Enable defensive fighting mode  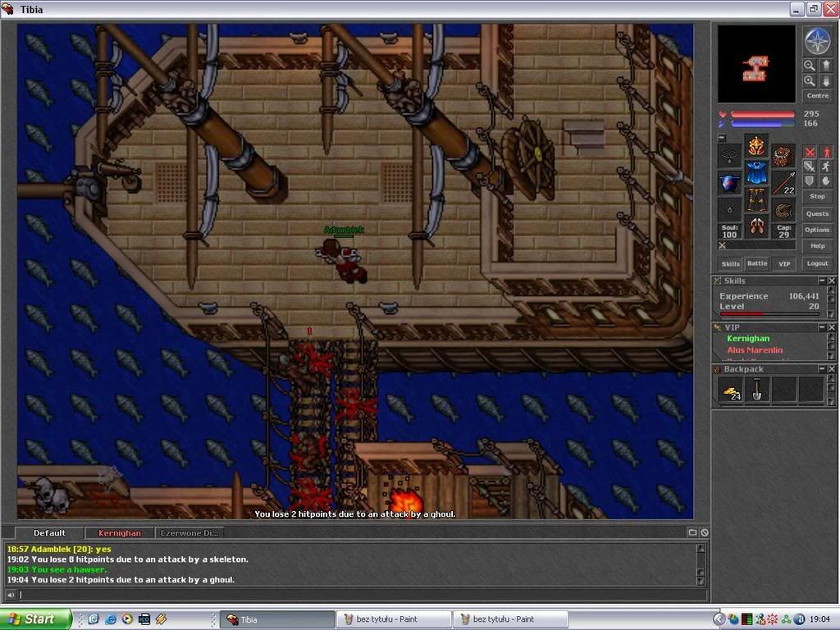[810, 181]
